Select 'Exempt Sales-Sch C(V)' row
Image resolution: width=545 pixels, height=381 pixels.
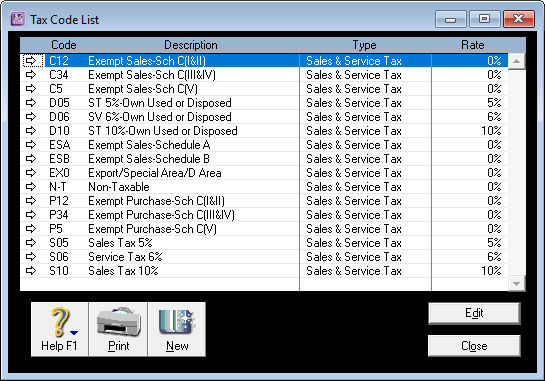[264, 89]
